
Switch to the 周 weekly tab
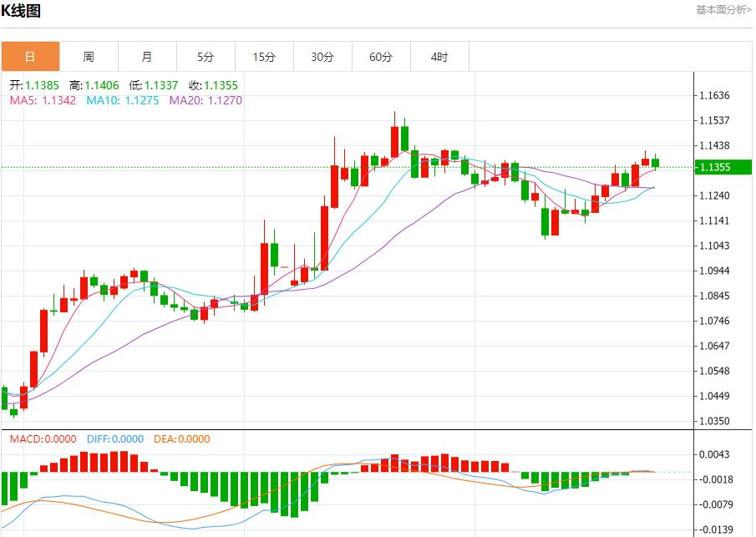89,57
